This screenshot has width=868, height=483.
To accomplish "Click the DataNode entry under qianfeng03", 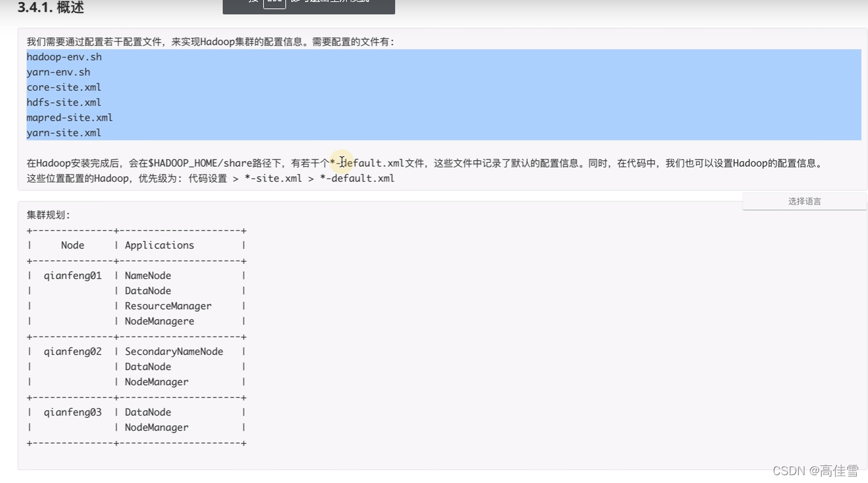I will point(148,412).
